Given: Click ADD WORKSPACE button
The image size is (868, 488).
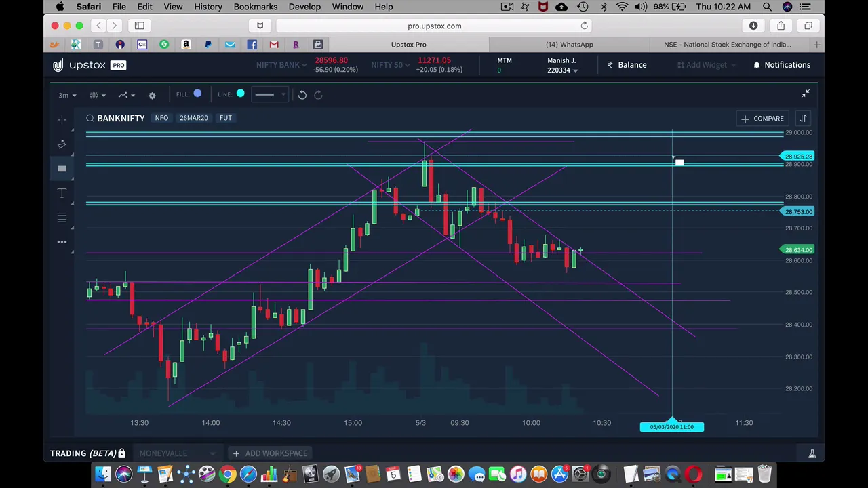Looking at the screenshot, I should 270,453.
